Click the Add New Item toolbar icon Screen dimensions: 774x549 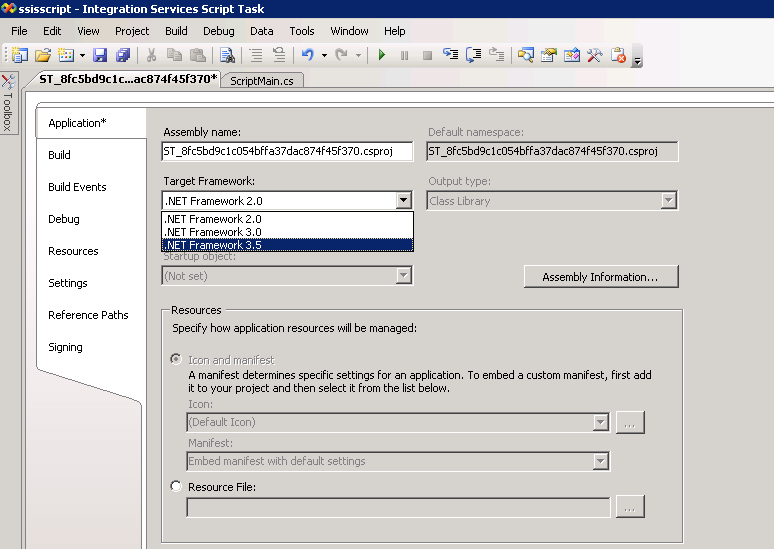pos(66,55)
